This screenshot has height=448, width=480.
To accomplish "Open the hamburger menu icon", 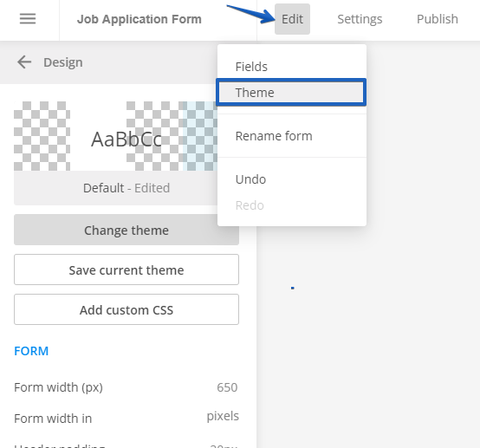I will 28,19.
